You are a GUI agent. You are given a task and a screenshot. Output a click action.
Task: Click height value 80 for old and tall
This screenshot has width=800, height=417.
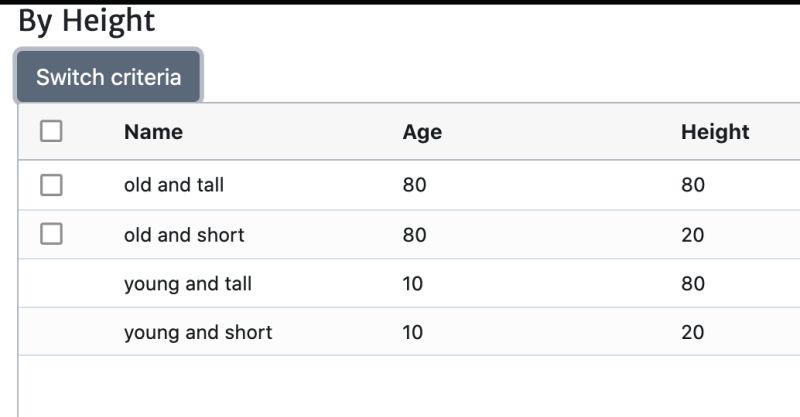pos(693,185)
